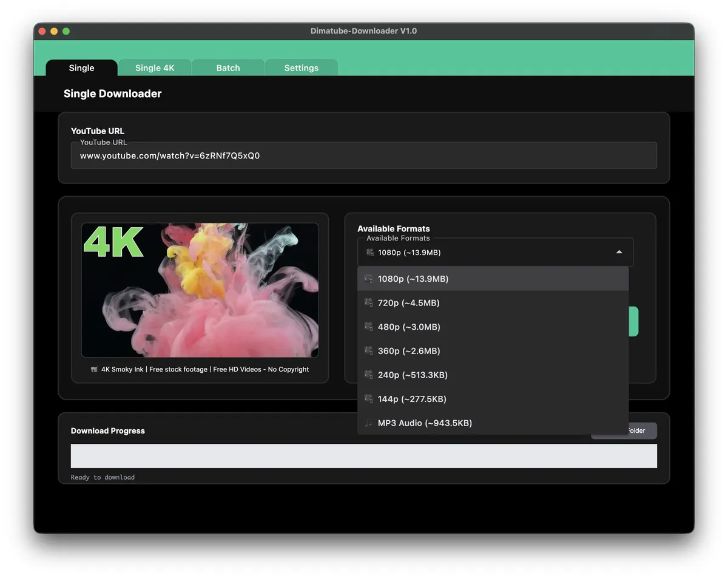Click music note icon beside MP3 Audio
Viewport: 728px width, 578px height.
click(368, 423)
